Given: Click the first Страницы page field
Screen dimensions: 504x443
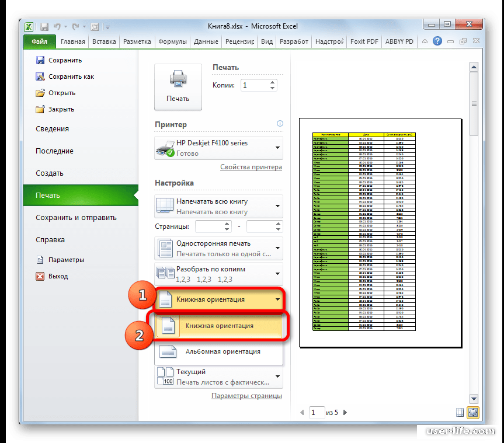Looking at the screenshot, I should coord(210,226).
